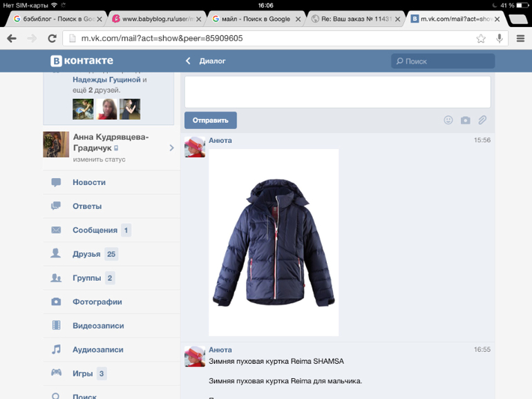
Task: Click the VK Поиск search field
Action: pyautogui.click(x=443, y=61)
